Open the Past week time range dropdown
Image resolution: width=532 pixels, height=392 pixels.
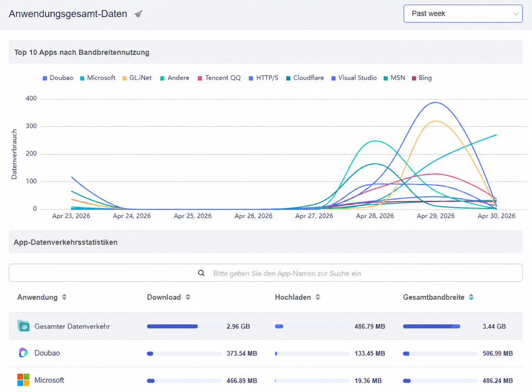(463, 14)
